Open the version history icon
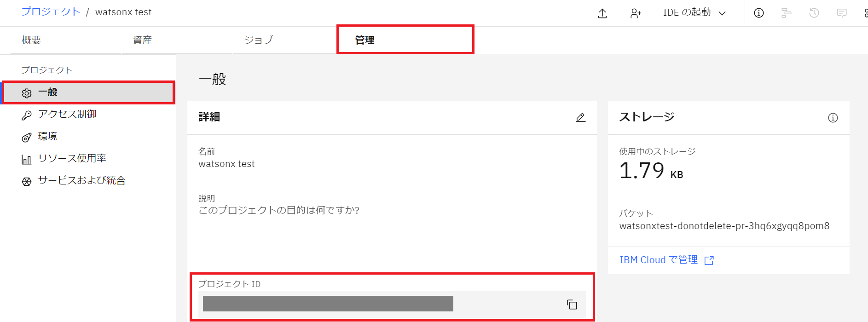This screenshot has height=322, width=868. click(x=814, y=13)
